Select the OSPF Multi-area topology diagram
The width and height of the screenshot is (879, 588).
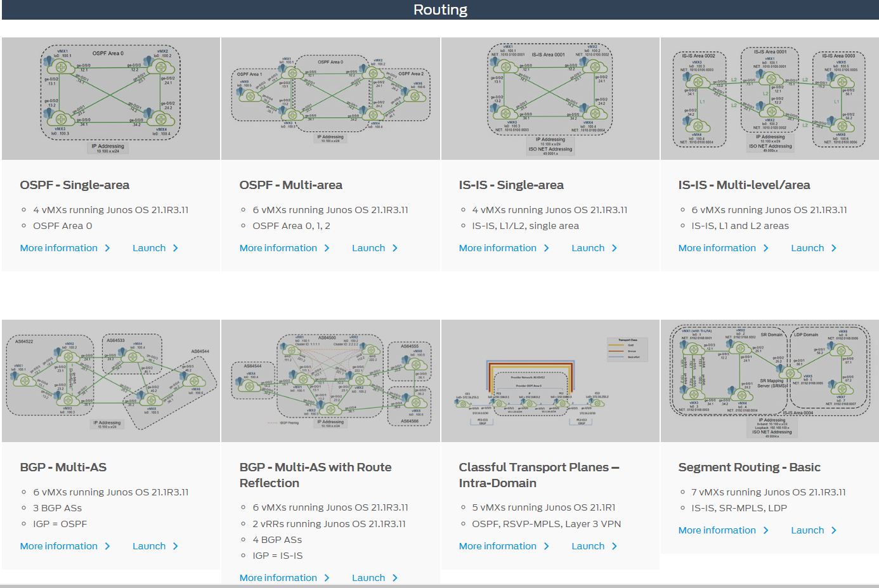pos(330,98)
